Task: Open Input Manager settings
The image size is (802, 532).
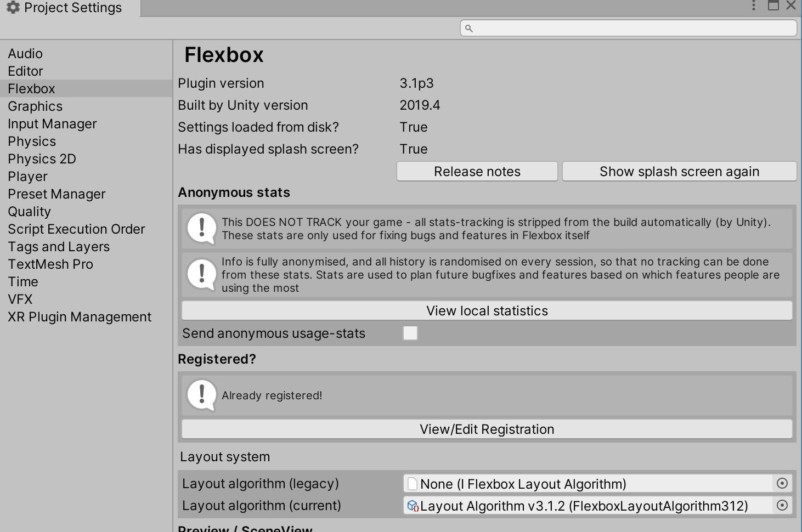Action: (86, 123)
